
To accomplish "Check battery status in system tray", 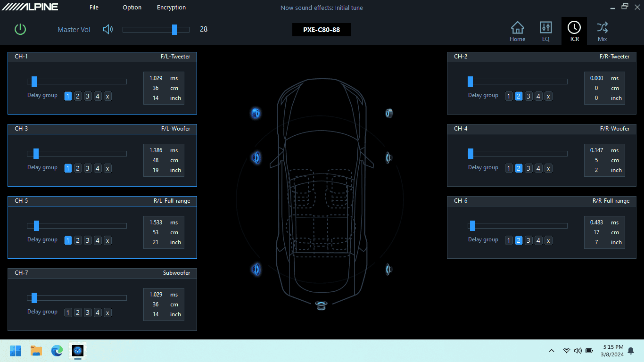I will pyautogui.click(x=589, y=351).
